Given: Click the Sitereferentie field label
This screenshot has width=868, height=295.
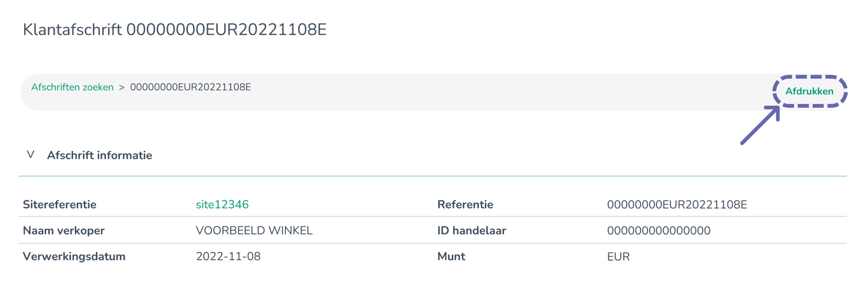Looking at the screenshot, I should [60, 205].
